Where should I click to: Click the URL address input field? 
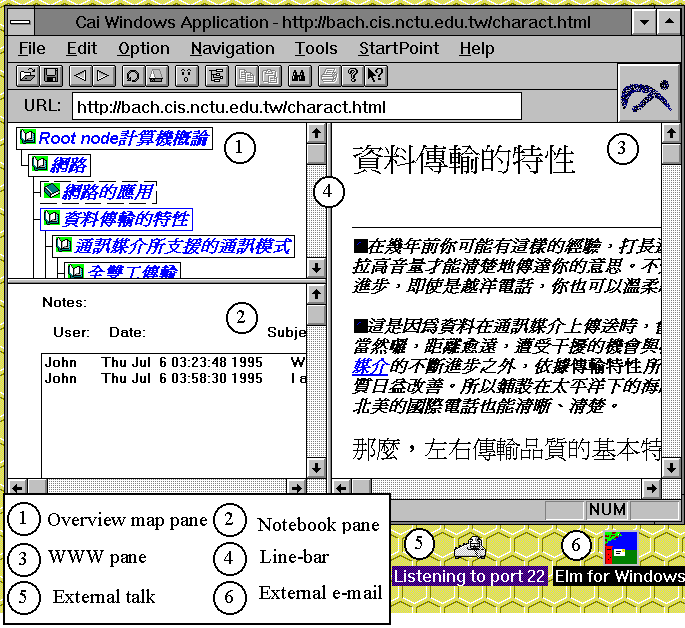tap(295, 107)
